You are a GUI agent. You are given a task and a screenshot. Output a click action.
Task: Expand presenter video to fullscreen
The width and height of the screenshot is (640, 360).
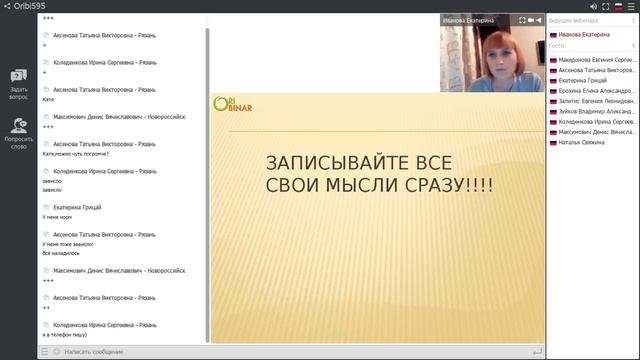click(x=522, y=20)
